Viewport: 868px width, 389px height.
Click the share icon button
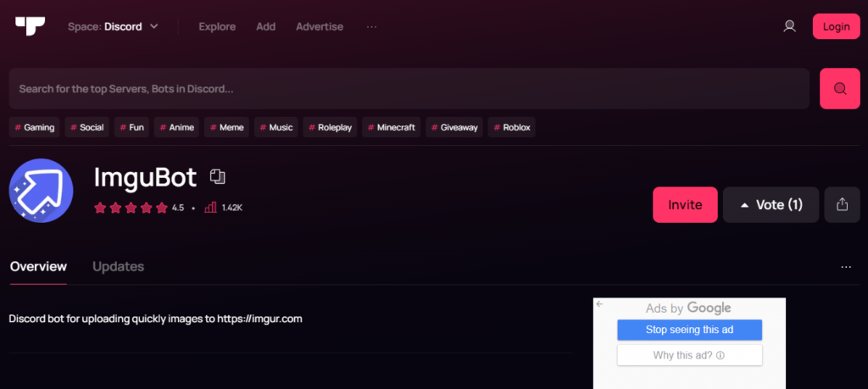coord(842,205)
